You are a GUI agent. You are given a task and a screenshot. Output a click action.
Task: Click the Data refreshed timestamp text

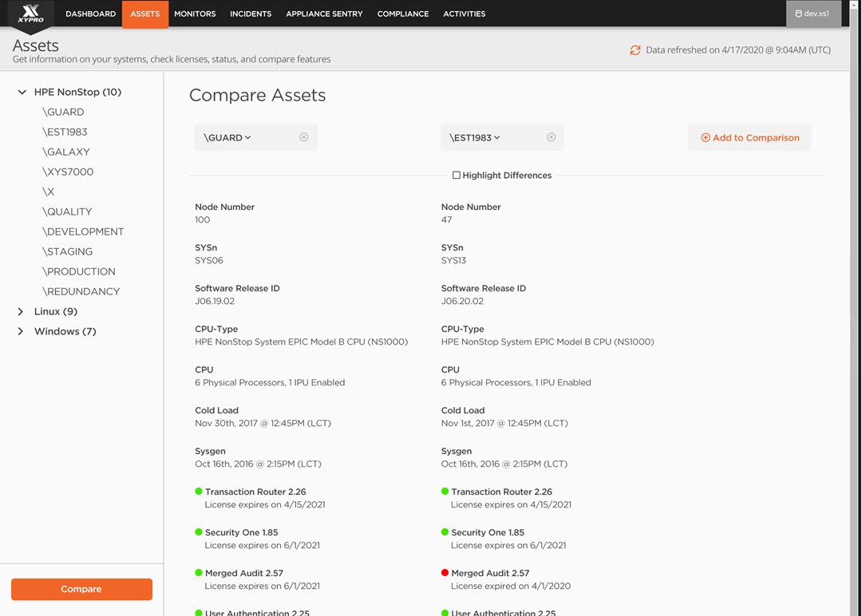[x=737, y=50]
